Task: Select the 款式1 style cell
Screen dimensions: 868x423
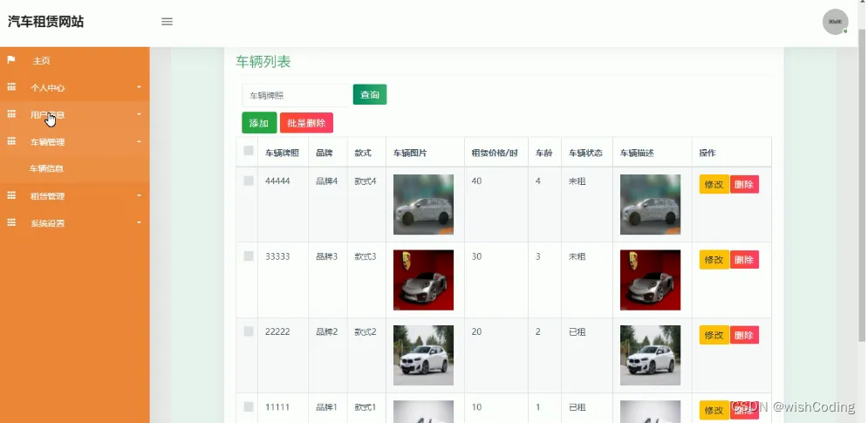Action: click(x=366, y=407)
